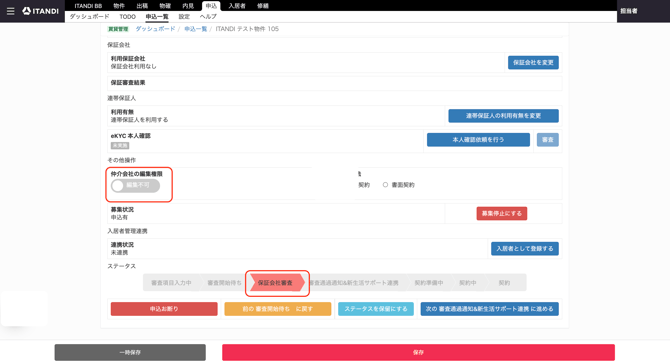Select the highlighted 保証会社審査 status step

click(x=277, y=283)
